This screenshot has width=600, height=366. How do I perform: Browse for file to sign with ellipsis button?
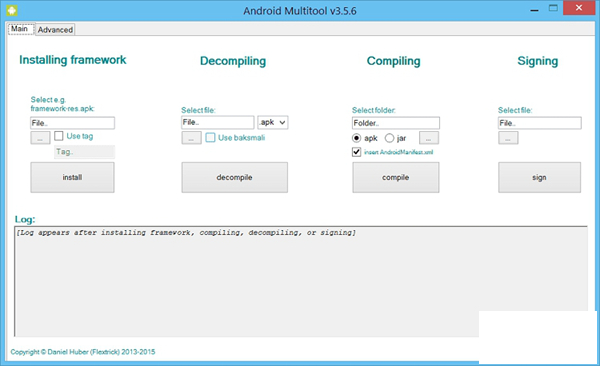coord(508,138)
